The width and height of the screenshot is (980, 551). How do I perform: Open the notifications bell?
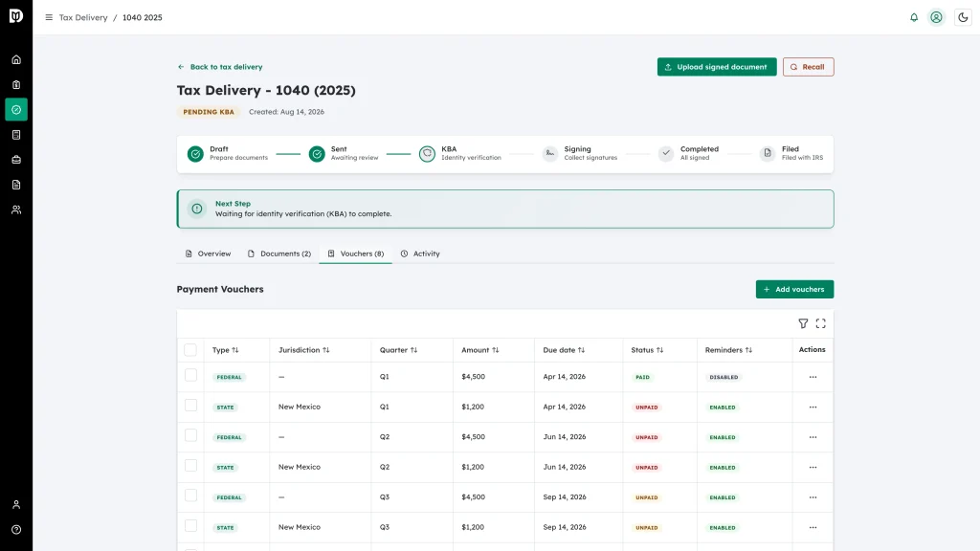tap(914, 17)
